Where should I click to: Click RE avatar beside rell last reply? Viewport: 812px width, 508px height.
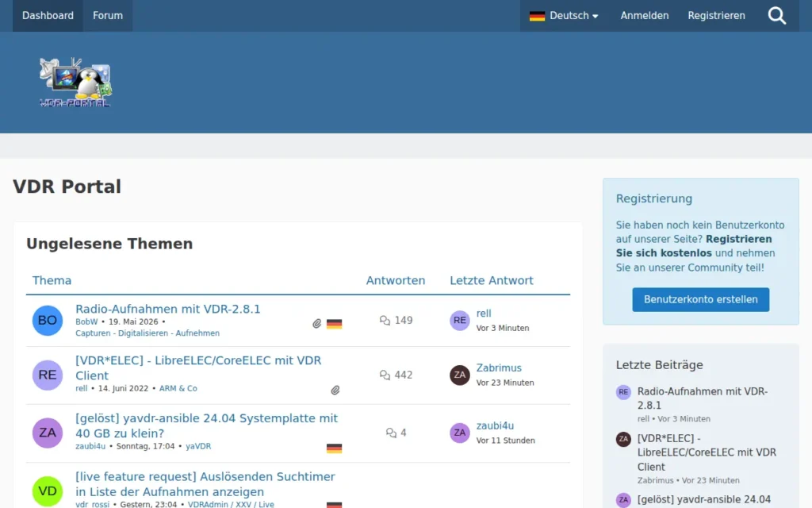click(x=459, y=321)
